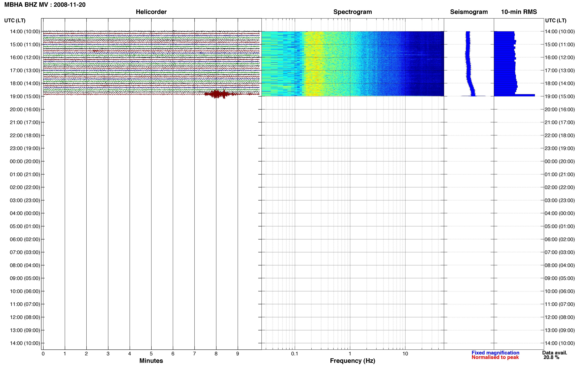Click the left 15:00 (11:00) time label
Viewport: 588px width, 368px height.
point(25,45)
